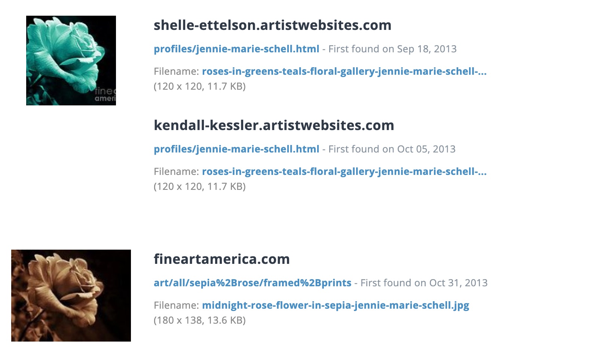The height and width of the screenshot is (364, 609).
Task: Click 'Filename:' label in kendall-kessler result
Action: 176,172
